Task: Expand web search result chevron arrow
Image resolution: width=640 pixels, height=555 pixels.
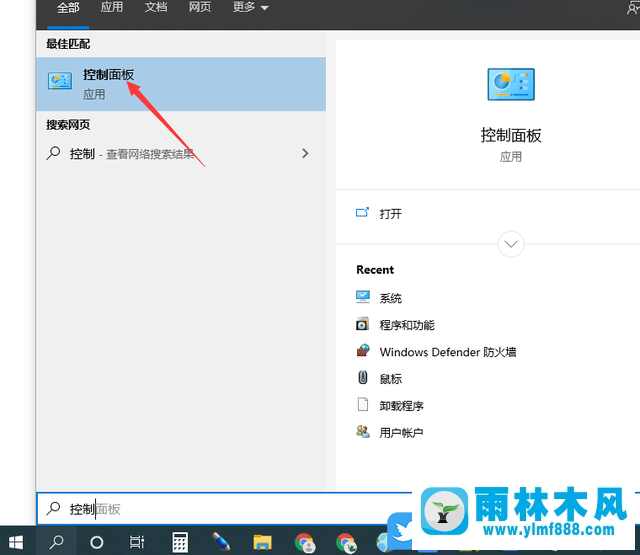Action: click(x=305, y=153)
